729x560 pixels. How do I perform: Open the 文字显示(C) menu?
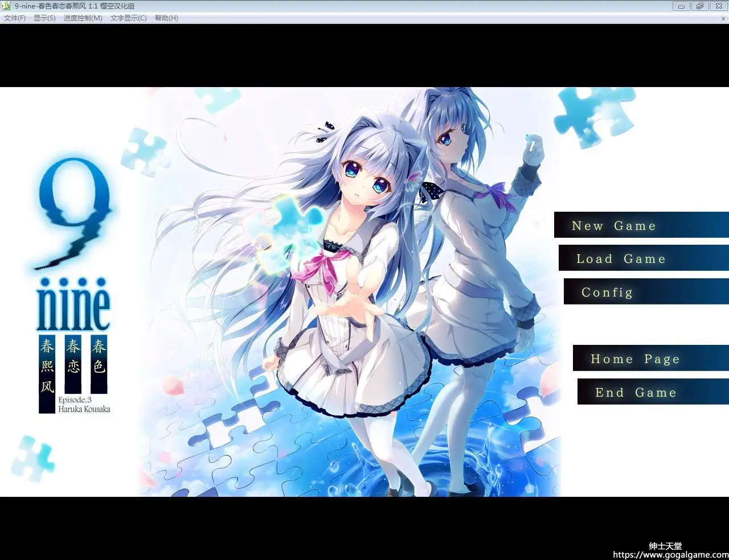pos(129,18)
